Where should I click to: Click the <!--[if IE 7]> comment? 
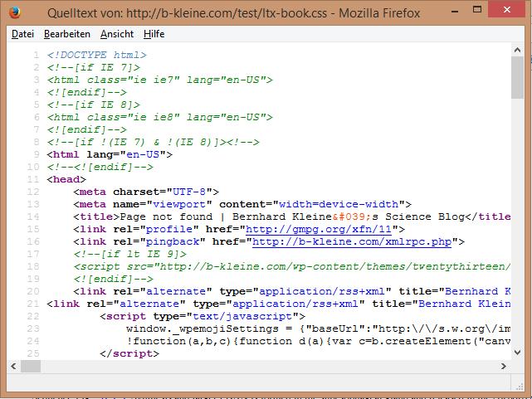[x=94, y=67]
